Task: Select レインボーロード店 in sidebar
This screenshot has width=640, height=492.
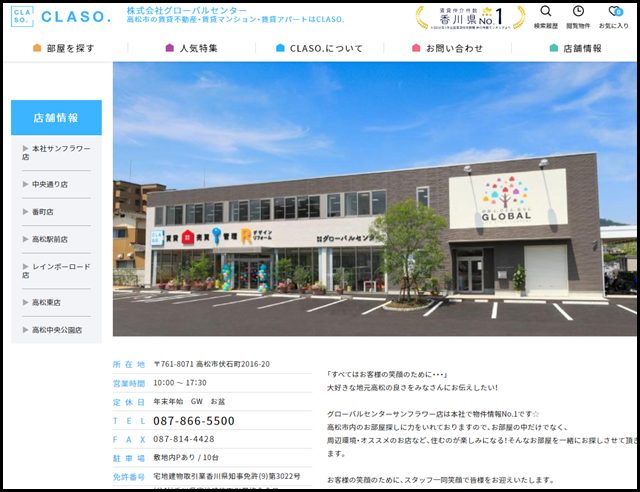Action: [x=56, y=271]
